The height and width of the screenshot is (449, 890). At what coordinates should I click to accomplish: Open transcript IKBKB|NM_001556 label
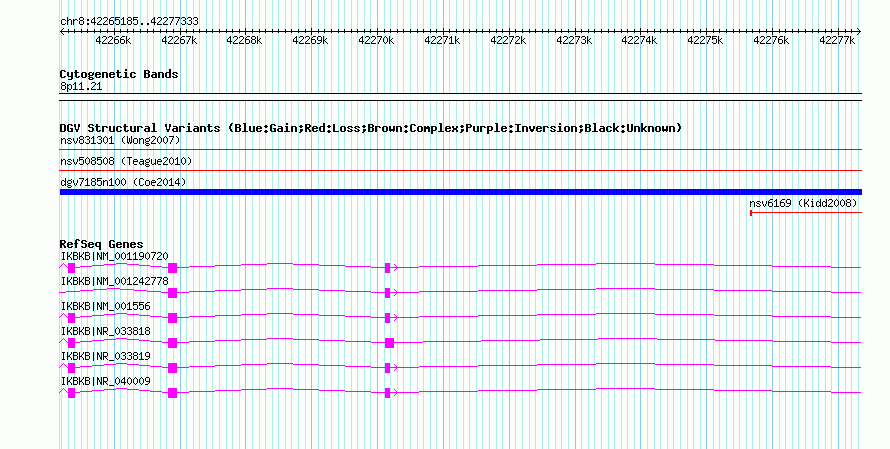point(106,307)
